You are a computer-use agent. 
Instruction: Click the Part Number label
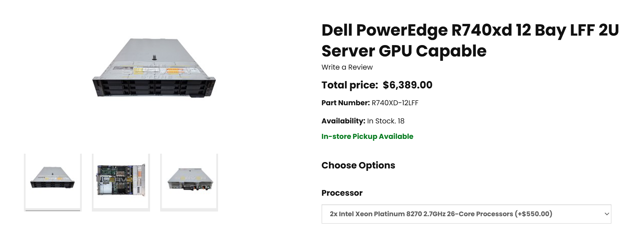coord(345,103)
